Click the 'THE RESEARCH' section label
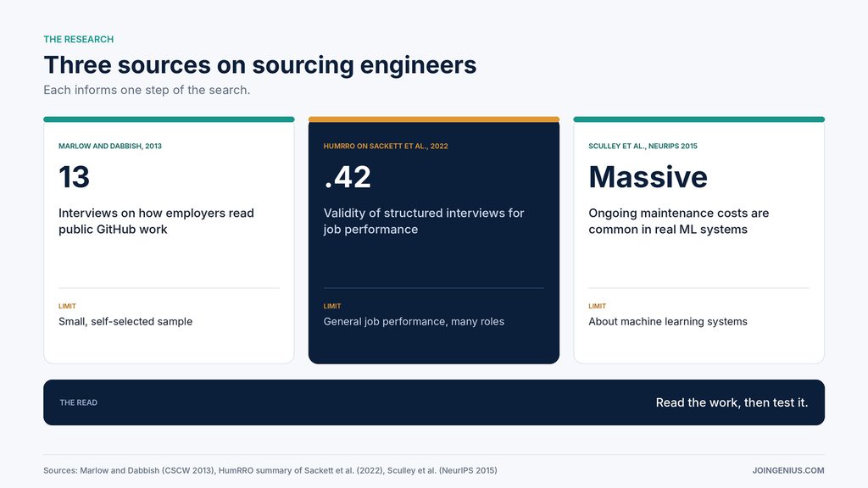Image resolution: width=868 pixels, height=488 pixels. click(79, 39)
